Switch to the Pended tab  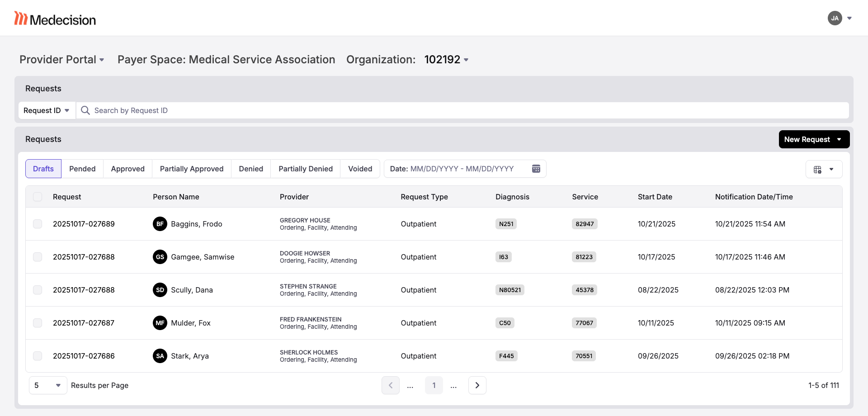tap(82, 169)
